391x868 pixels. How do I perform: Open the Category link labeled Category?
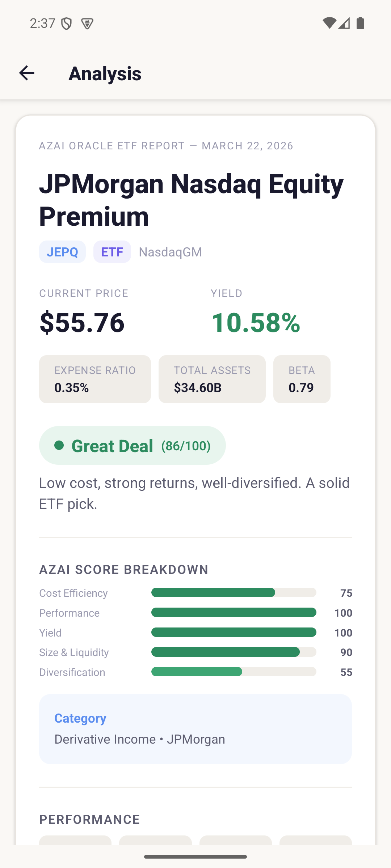pos(80,718)
